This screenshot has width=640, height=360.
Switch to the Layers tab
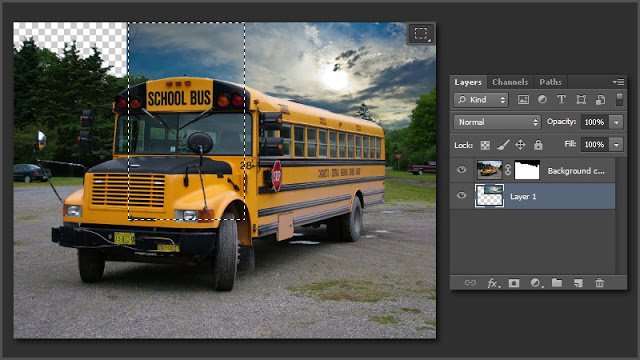(x=468, y=82)
